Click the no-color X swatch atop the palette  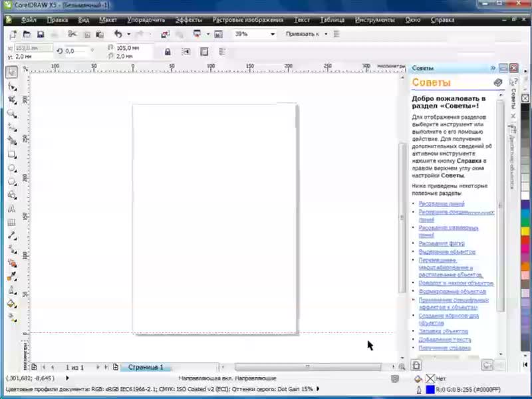click(x=525, y=98)
